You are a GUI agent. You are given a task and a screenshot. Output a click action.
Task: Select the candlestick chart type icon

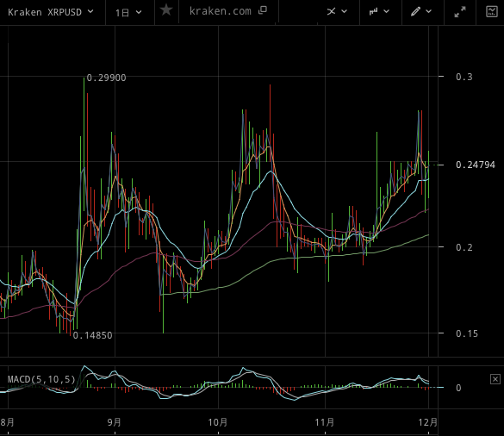click(374, 11)
